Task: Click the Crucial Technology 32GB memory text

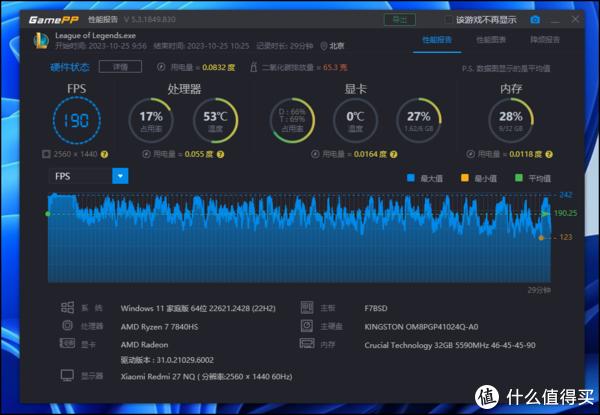Action: pos(450,345)
